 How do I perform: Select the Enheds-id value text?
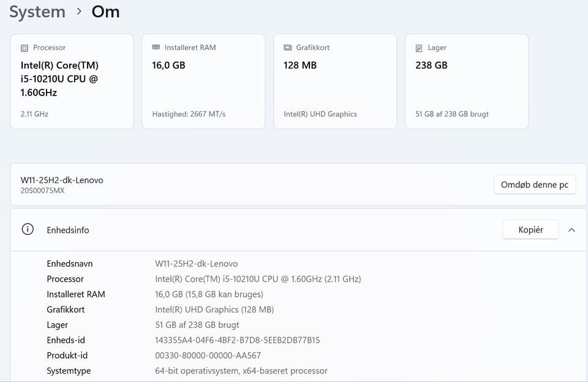[x=238, y=340]
